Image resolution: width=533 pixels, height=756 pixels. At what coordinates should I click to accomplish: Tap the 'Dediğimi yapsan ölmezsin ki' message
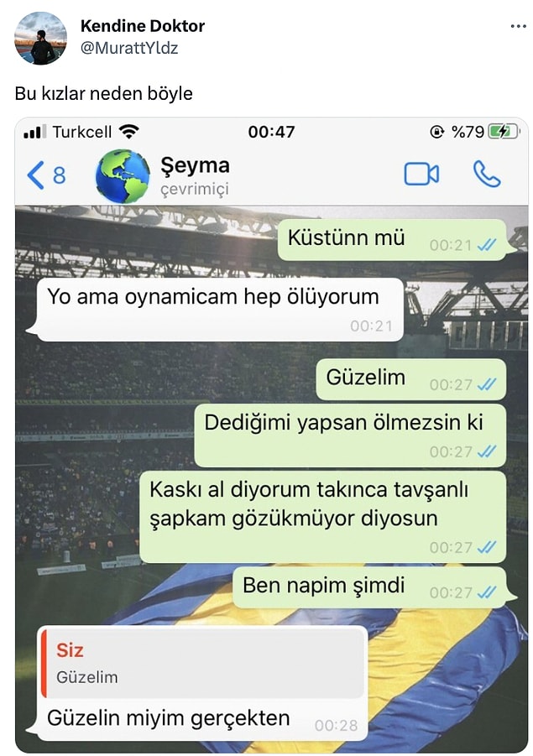(350, 435)
